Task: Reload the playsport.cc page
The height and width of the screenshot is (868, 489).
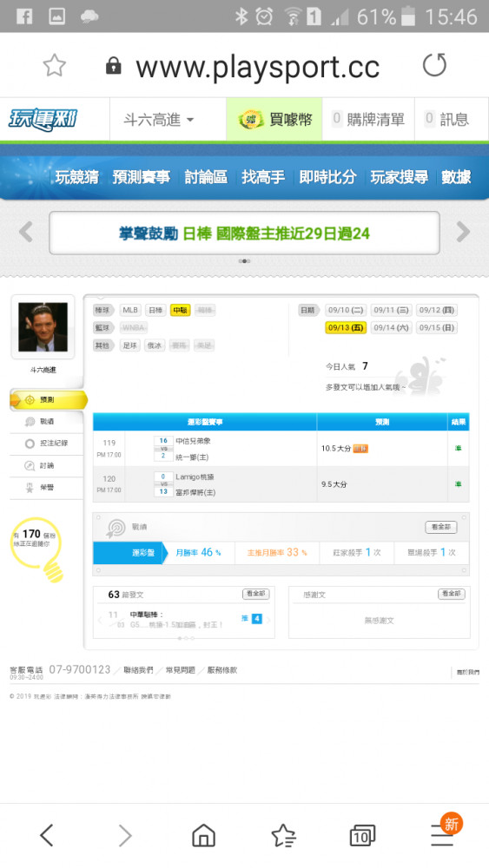Action: [x=434, y=65]
